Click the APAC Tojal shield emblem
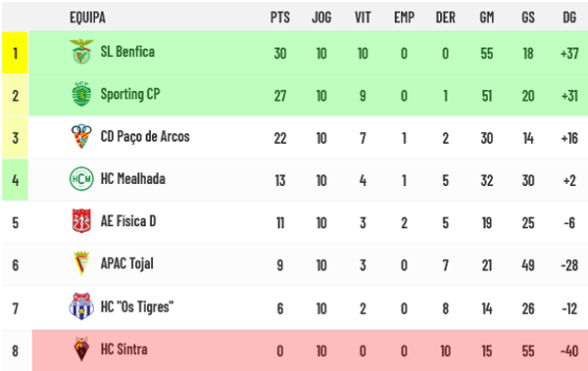Image resolution: width=588 pixels, height=371 pixels. 81,263
